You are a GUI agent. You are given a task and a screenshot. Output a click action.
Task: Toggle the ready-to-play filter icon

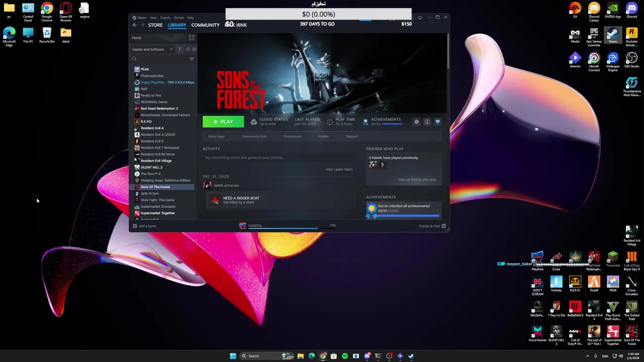click(x=194, y=49)
